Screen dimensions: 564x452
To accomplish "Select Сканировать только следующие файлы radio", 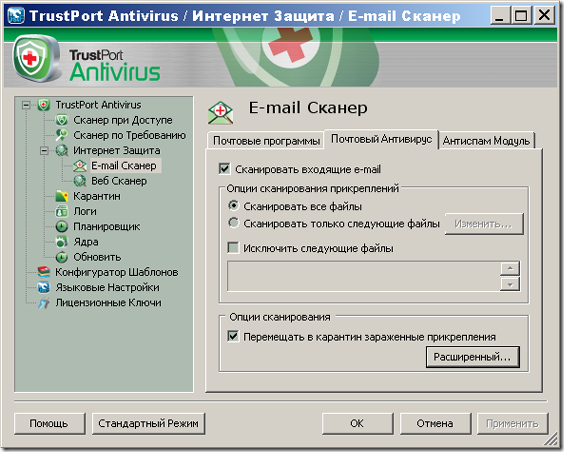I will click(233, 223).
